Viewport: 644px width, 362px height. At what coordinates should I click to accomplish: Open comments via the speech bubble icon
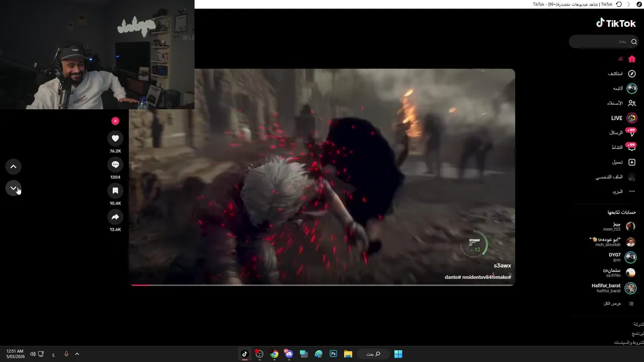[115, 164]
